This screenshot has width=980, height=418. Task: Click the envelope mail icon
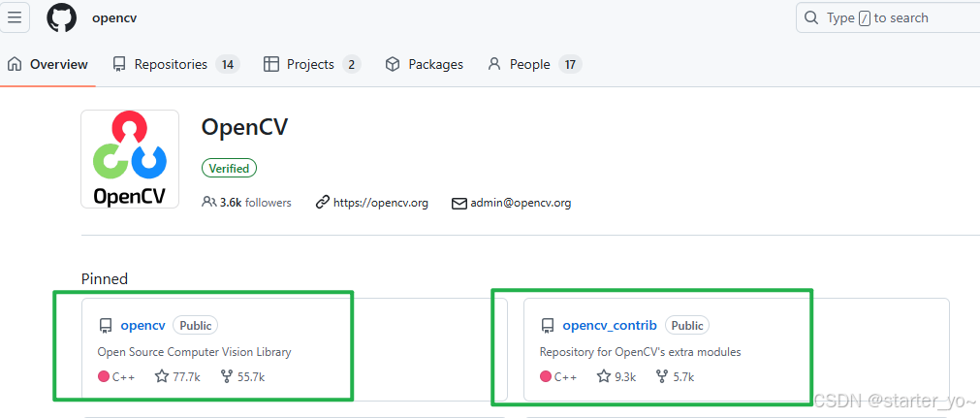(x=459, y=204)
